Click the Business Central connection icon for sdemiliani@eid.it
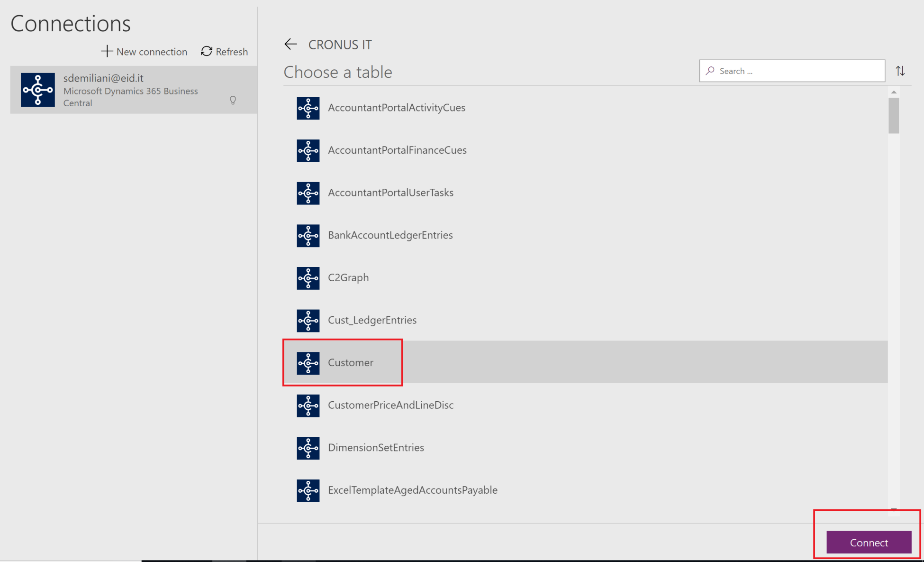The width and height of the screenshot is (924, 562). pos(38,90)
